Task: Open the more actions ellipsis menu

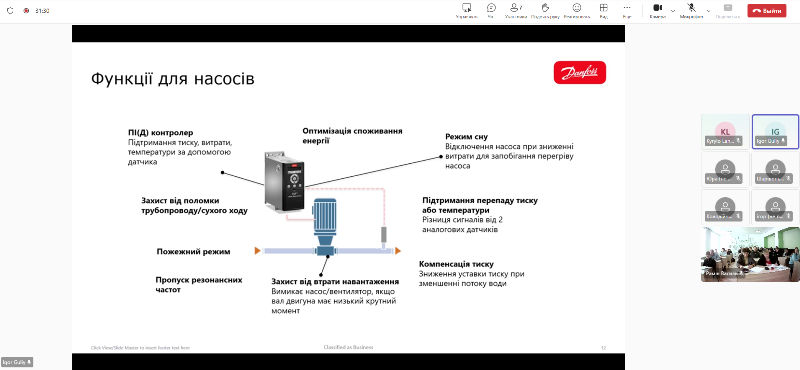Action: tap(627, 11)
